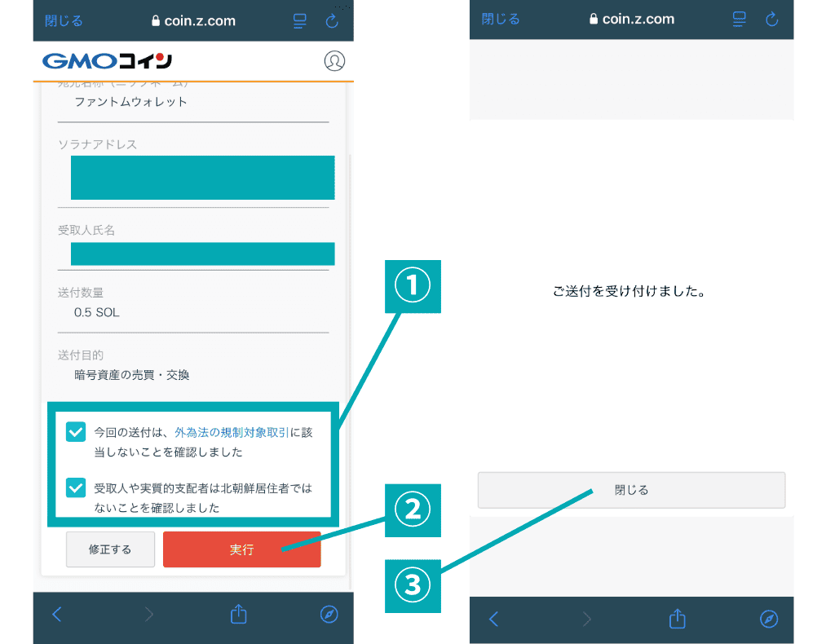
Task: Open the share icon in left bottom toolbar
Action: 238,615
